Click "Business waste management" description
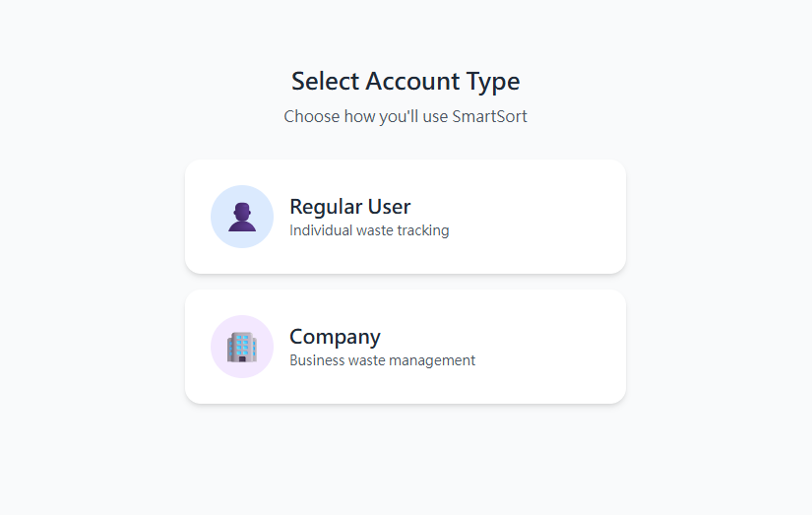 (382, 360)
